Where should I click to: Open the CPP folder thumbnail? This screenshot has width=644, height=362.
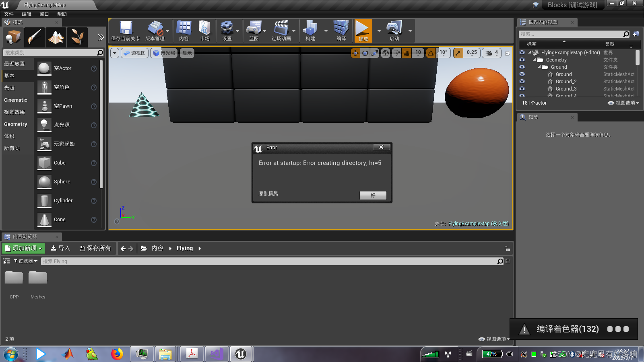[14, 278]
